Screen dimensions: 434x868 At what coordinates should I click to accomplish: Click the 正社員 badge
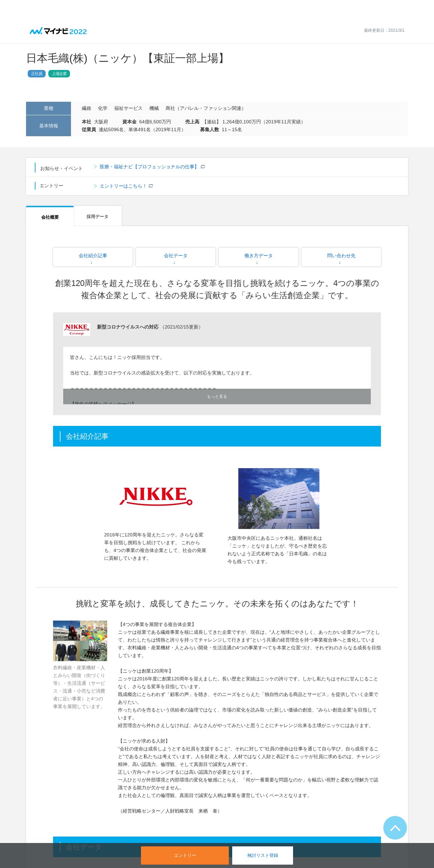[37, 74]
